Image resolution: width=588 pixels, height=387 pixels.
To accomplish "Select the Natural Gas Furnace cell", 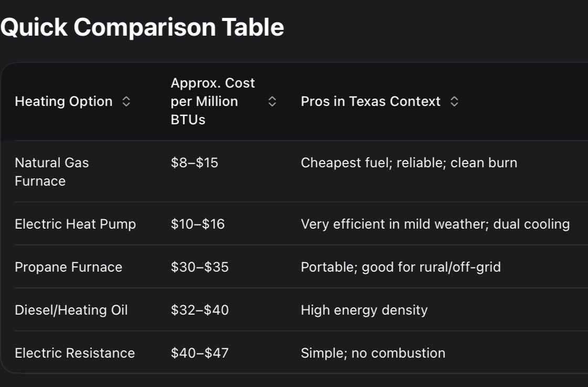I will click(51, 171).
